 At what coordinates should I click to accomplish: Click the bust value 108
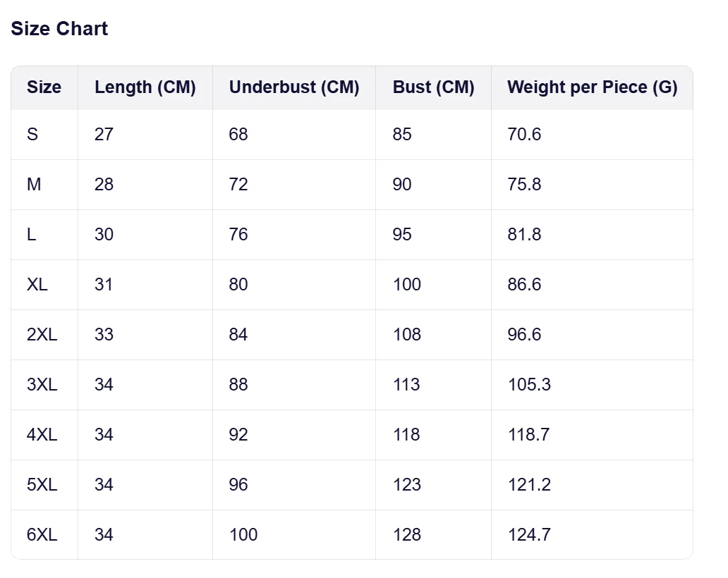coord(407,335)
